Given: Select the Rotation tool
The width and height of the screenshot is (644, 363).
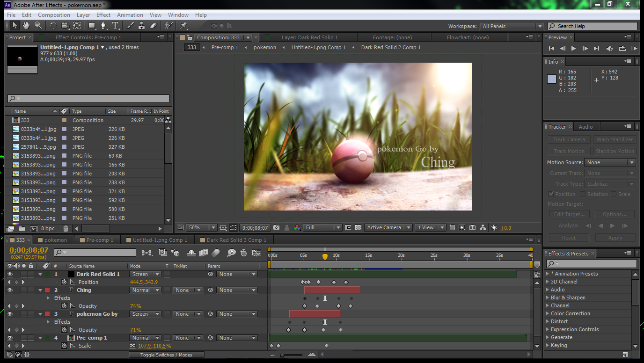Looking at the screenshot, I should pos(53,26).
